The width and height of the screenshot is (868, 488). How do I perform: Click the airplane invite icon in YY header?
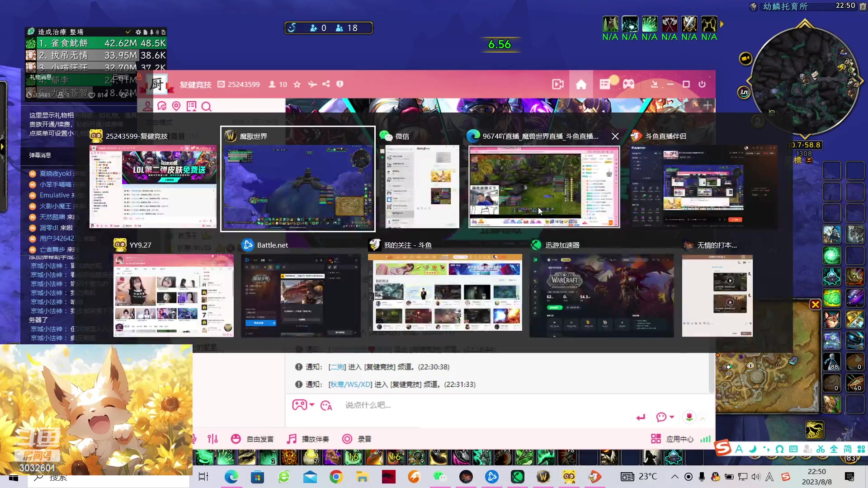pyautogui.click(x=312, y=84)
